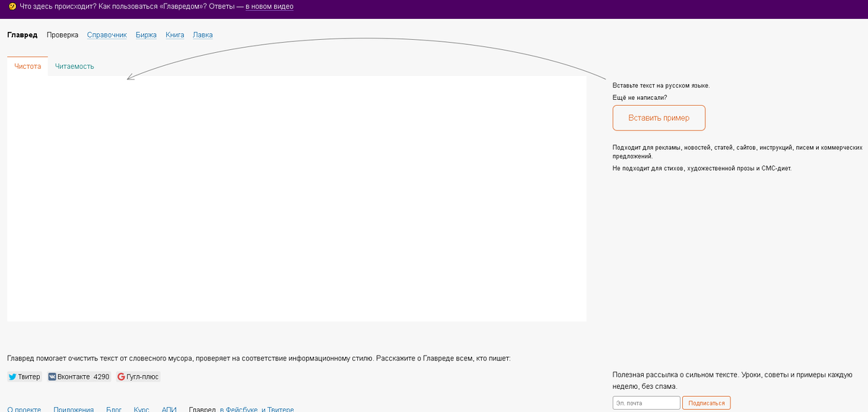This screenshot has height=412, width=868.
Task: Click the thinking emoji icon in top banner
Action: (12, 7)
